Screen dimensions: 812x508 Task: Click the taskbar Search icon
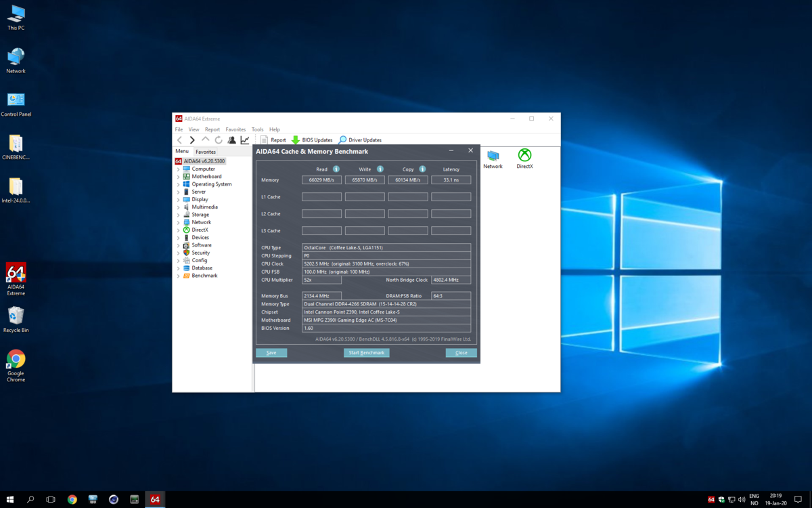30,499
